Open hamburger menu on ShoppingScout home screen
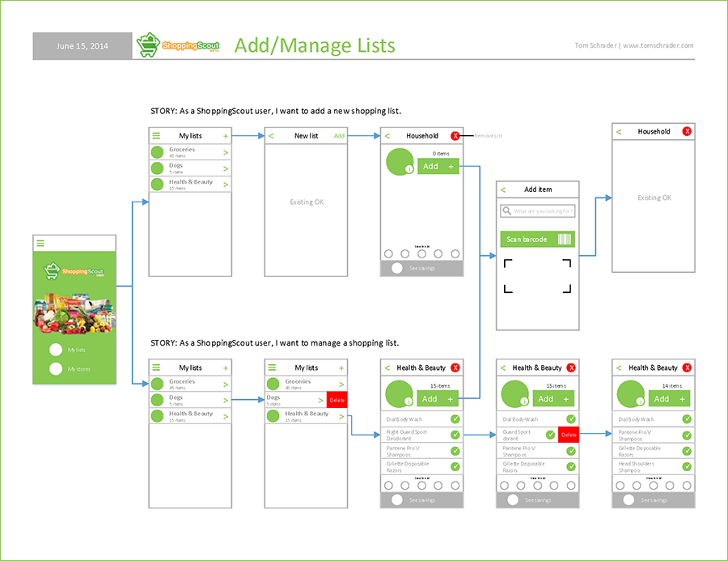Screen dimensions: 728x561 40,243
